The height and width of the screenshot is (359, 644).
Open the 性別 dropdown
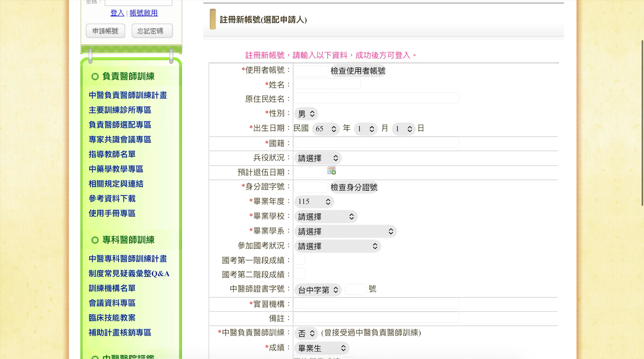(306, 114)
